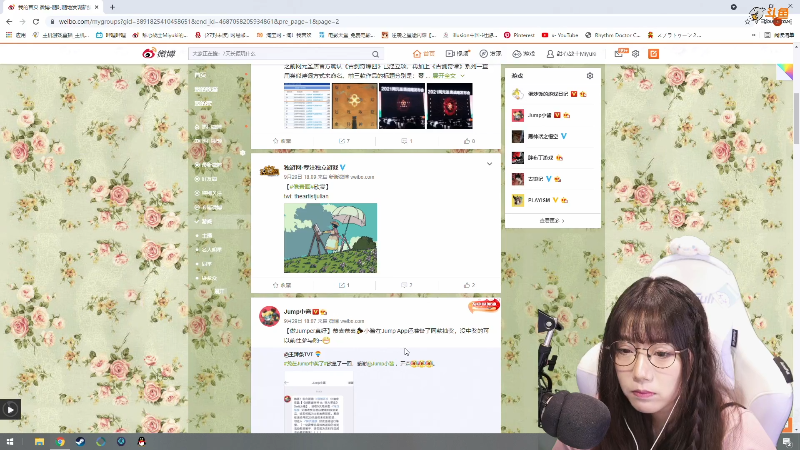Click the browser reload icon
Image resolution: width=800 pixels, height=450 pixels.
pos(36,21)
